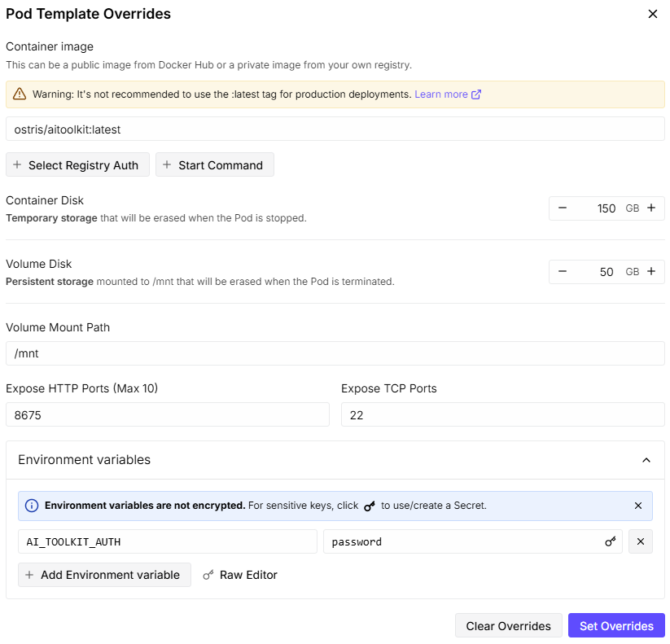Decrease Volume Disk size with minus
This screenshot has height=644, width=670.
tap(563, 272)
